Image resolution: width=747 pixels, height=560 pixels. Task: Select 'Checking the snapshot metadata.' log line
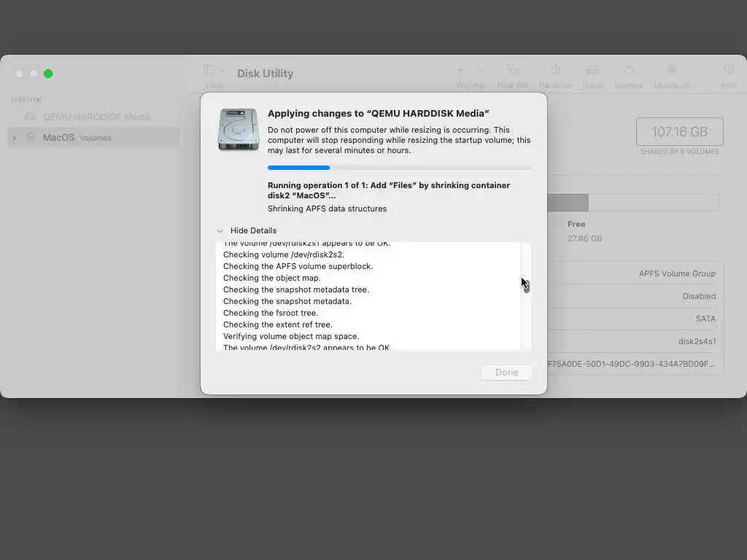pos(287,301)
